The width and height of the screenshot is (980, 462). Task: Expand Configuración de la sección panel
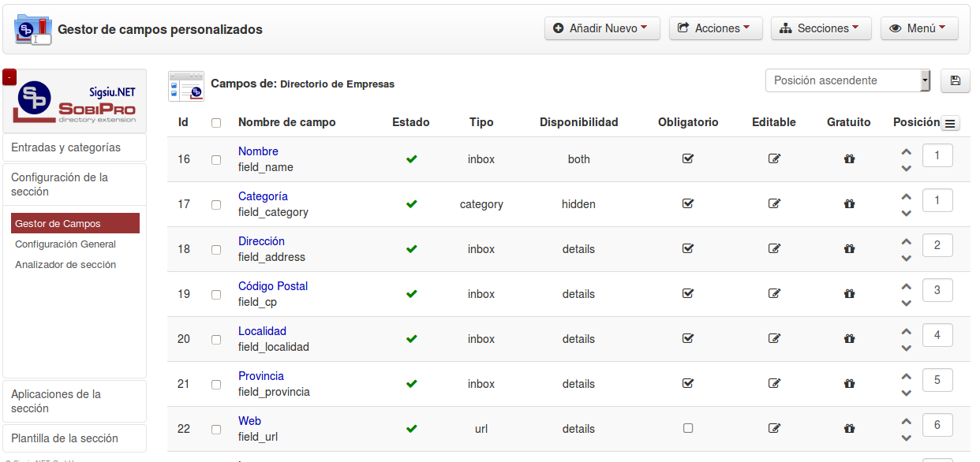coord(75,184)
